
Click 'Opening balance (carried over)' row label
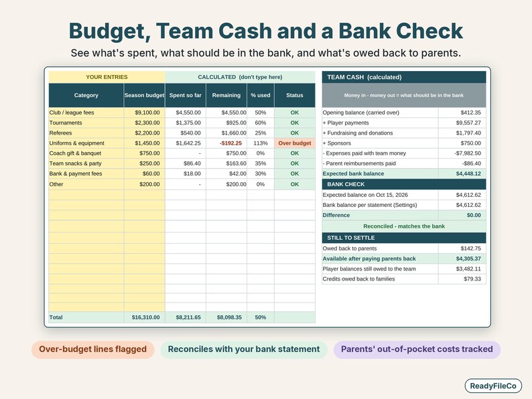[360, 112]
